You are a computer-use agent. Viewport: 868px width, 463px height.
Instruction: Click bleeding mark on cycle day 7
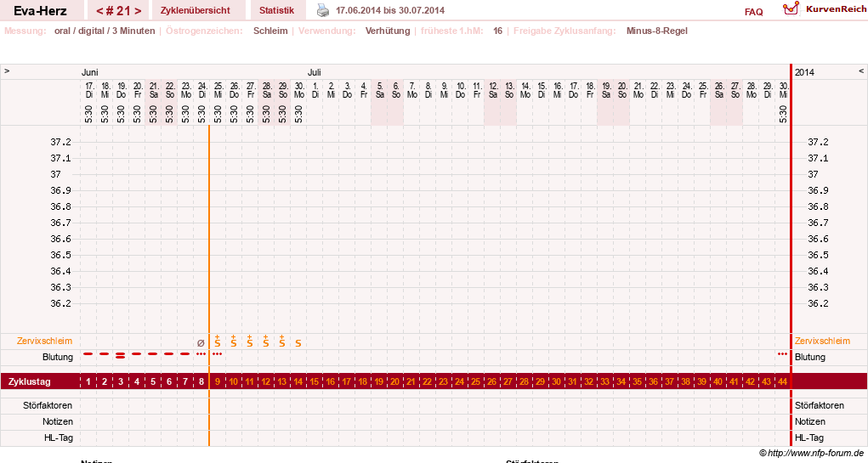(x=184, y=353)
